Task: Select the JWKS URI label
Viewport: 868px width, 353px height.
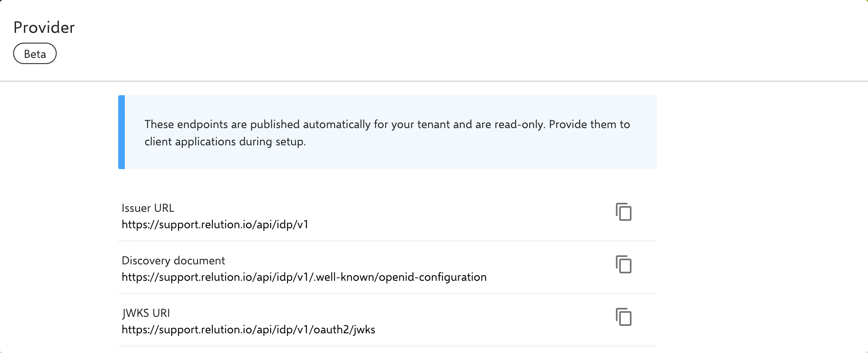Action: [x=146, y=313]
